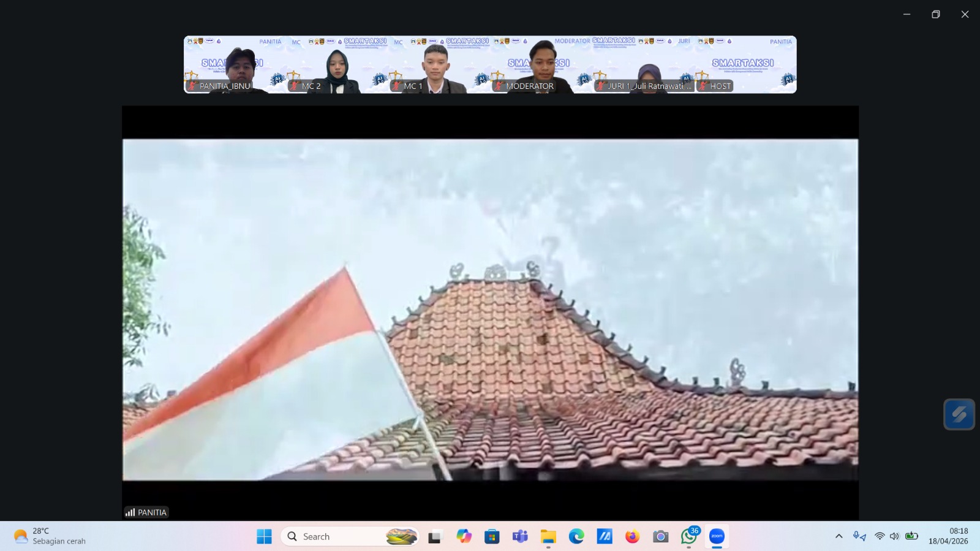
Task: Open the weather widget showing 28°C
Action: [x=50, y=536]
